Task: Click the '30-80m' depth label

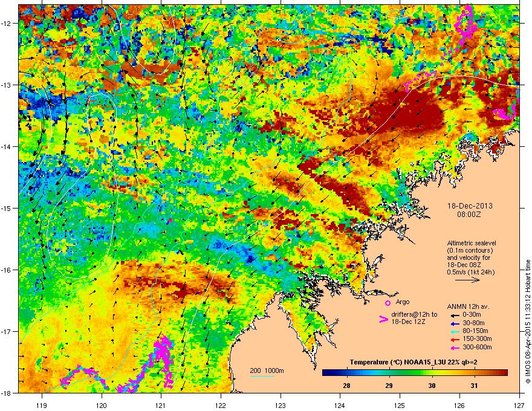Action: click(x=473, y=323)
